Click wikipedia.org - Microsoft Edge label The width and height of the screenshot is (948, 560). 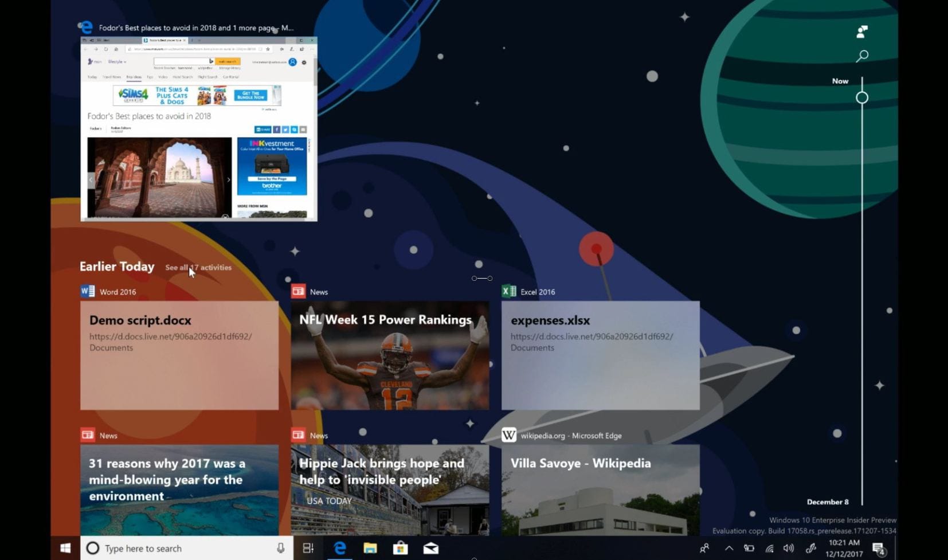pyautogui.click(x=571, y=436)
